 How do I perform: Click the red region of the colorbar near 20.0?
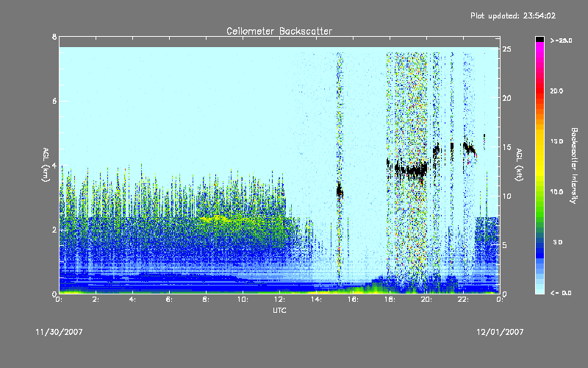point(539,91)
